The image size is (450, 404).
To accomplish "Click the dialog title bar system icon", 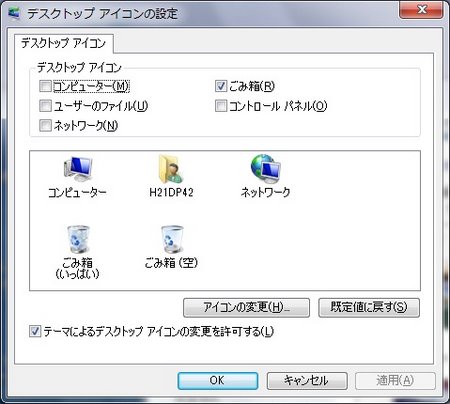I will click(x=13, y=13).
